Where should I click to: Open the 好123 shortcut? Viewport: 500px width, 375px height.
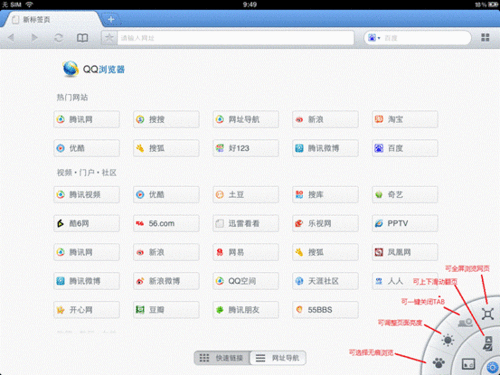[x=246, y=148]
